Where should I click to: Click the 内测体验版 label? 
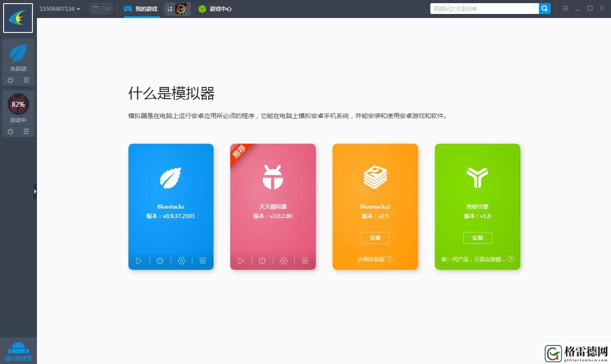point(371,259)
